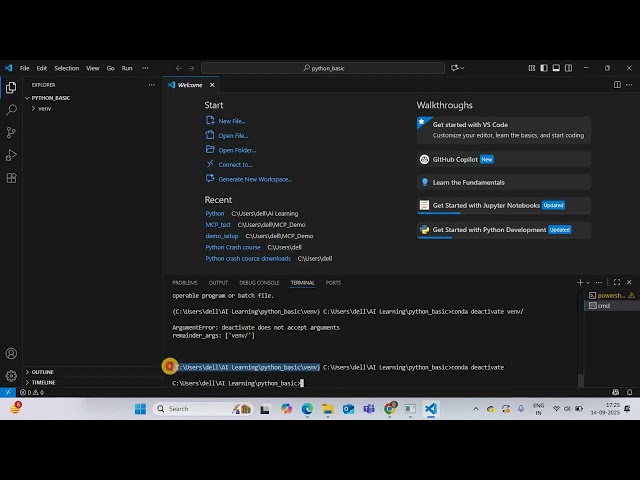640x480 pixels.
Task: Switch to the DEBUG CONSOLE tab
Action: pyautogui.click(x=259, y=282)
